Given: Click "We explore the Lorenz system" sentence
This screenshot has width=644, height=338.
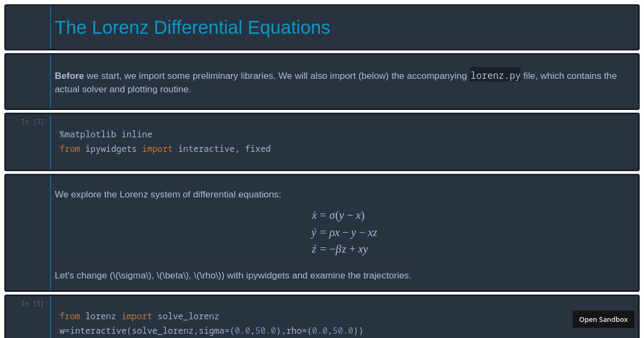Looking at the screenshot, I should (167, 194).
